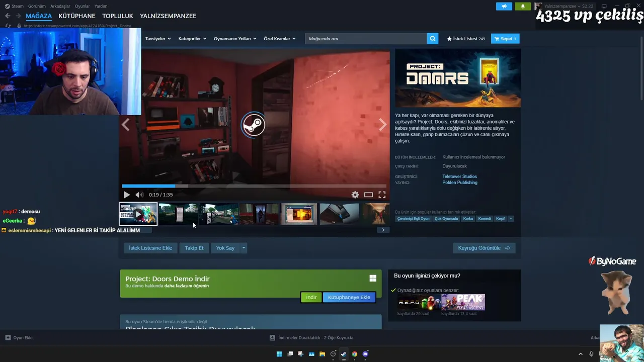Reload the store page
This screenshot has height=362, width=644.
pos(8,26)
